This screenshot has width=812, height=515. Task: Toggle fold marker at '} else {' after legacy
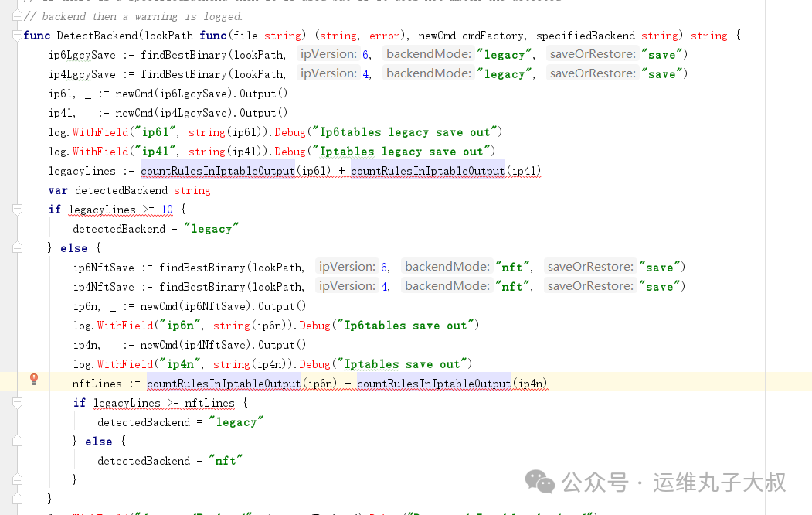17,247
